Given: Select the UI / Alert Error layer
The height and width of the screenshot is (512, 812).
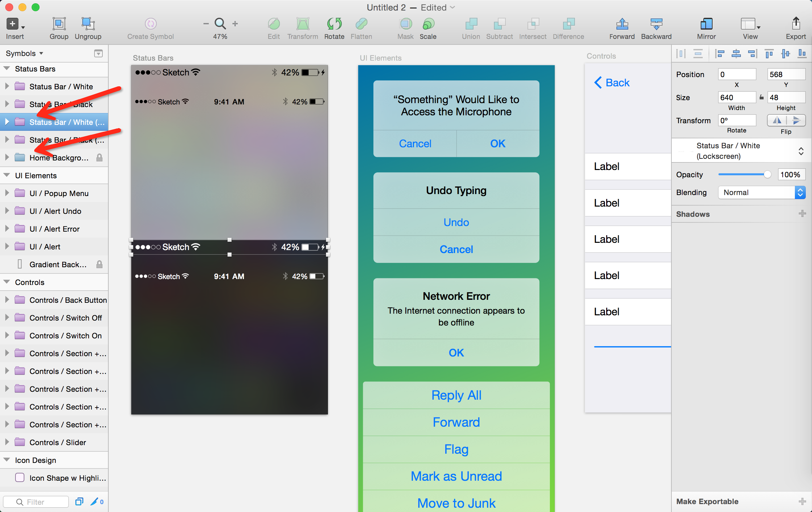Looking at the screenshot, I should click(x=54, y=229).
